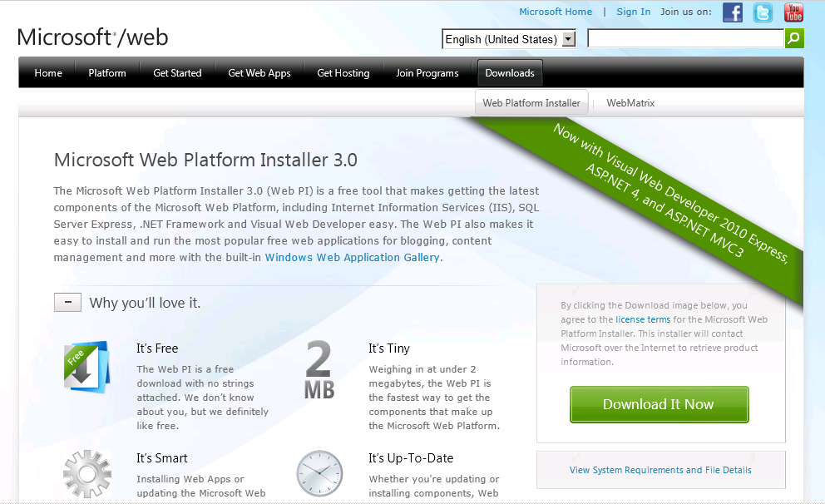Open the English (United States) language dropdown
The image size is (825, 504).
pyautogui.click(x=509, y=39)
